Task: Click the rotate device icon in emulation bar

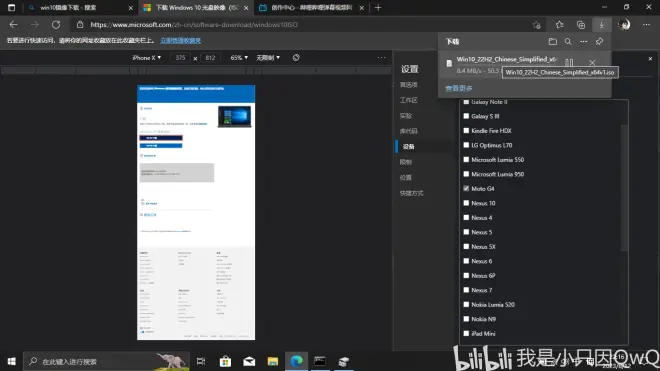Action: [x=296, y=58]
